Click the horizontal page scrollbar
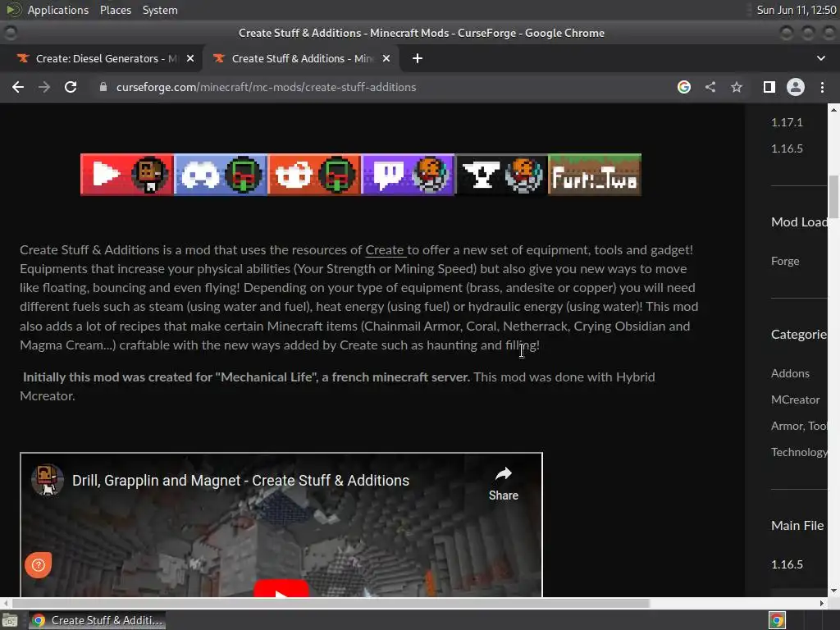The height and width of the screenshot is (630, 840). point(331,603)
